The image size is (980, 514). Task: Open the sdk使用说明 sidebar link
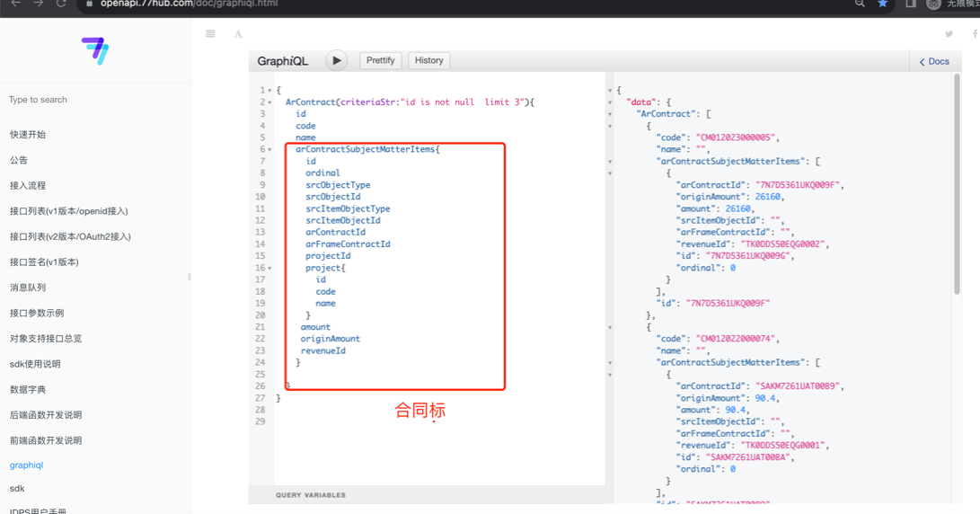(35, 364)
